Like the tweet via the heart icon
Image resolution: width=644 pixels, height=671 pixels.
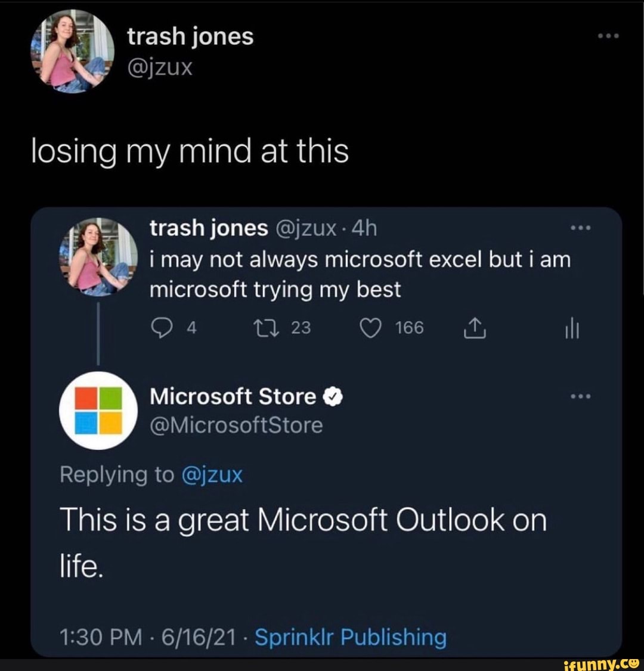pos(371,328)
